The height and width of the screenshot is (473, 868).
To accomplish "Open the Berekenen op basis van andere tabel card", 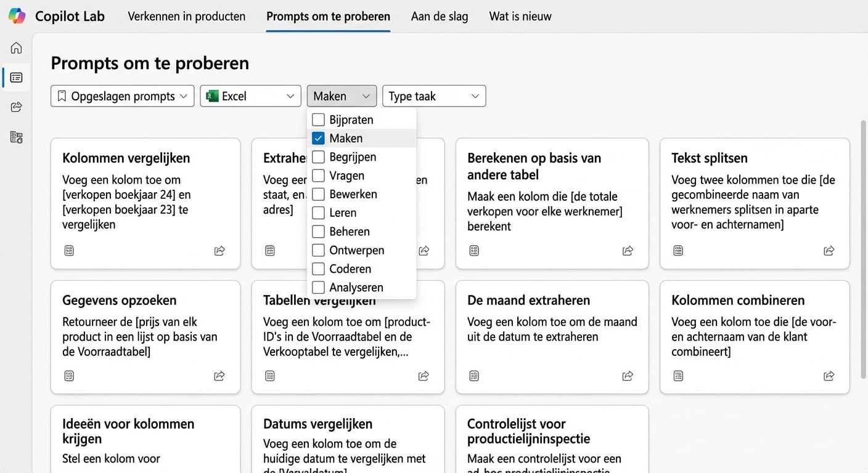I will pos(552,203).
